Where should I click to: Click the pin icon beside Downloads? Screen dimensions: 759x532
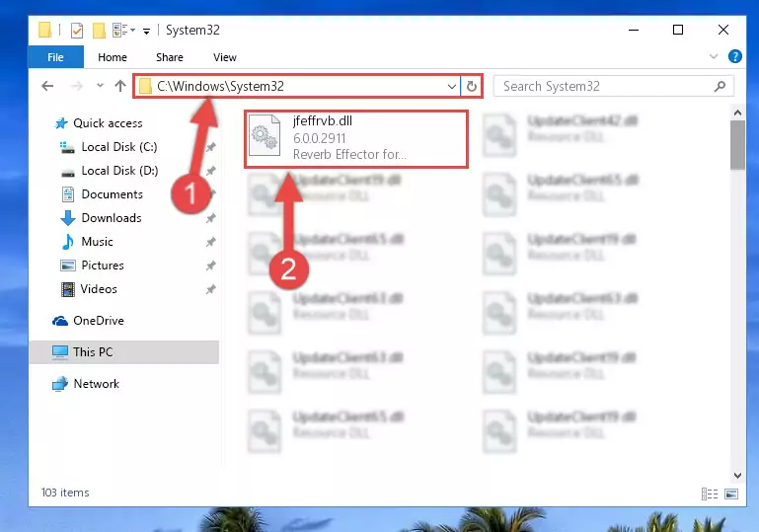(210, 218)
